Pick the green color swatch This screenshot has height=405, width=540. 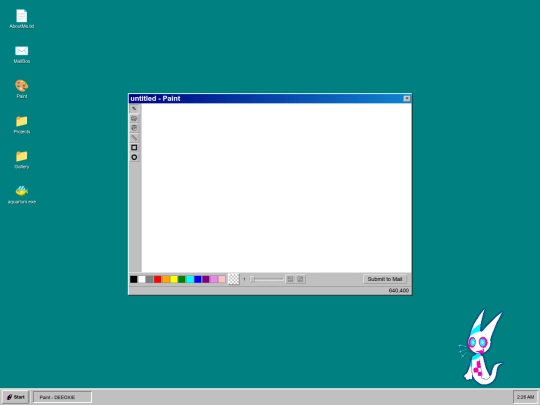click(181, 279)
